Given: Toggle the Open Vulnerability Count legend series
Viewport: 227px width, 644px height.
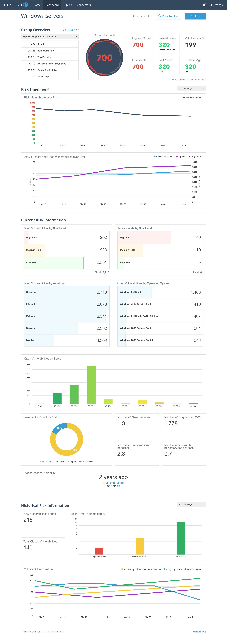Looking at the screenshot, I should (x=189, y=156).
